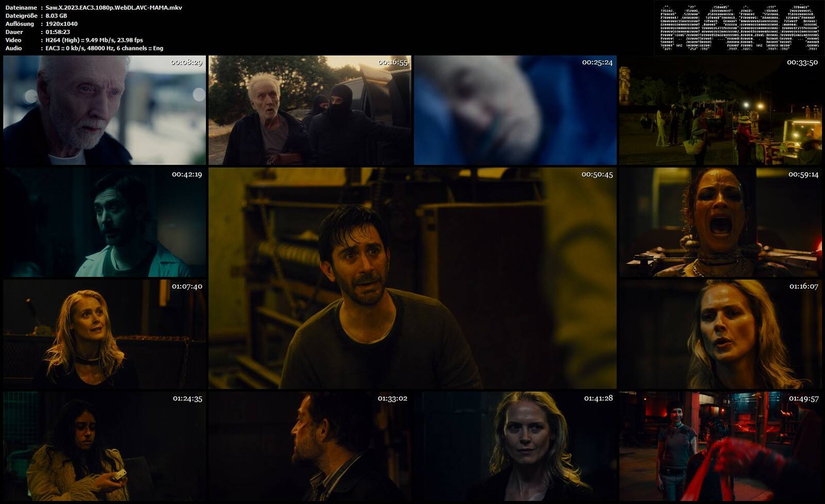Click the 00:08:29 timestamp text
Screen dimensions: 825x504
click(x=187, y=62)
